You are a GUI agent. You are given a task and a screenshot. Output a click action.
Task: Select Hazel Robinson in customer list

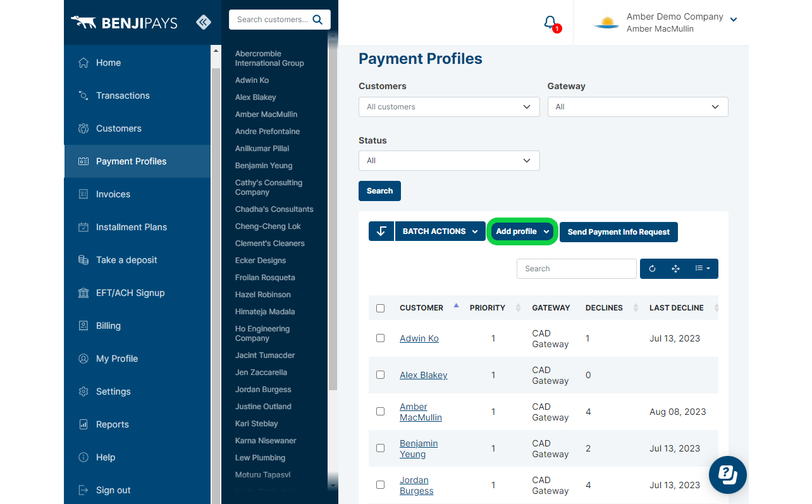point(263,295)
